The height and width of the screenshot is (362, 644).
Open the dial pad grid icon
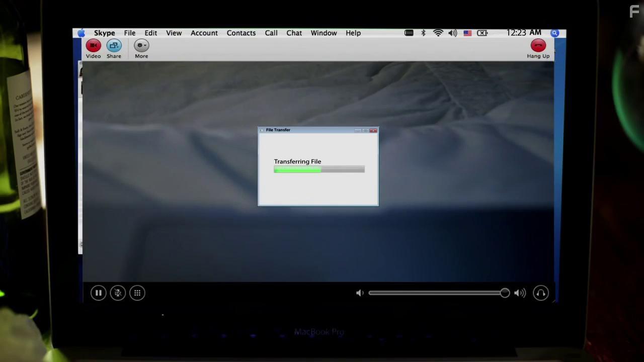137,293
